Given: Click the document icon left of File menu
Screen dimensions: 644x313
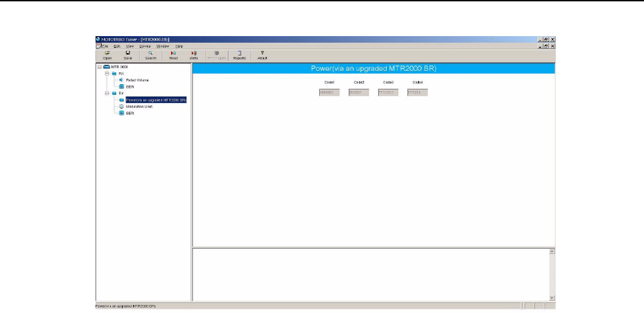Looking at the screenshot, I should pyautogui.click(x=98, y=46).
